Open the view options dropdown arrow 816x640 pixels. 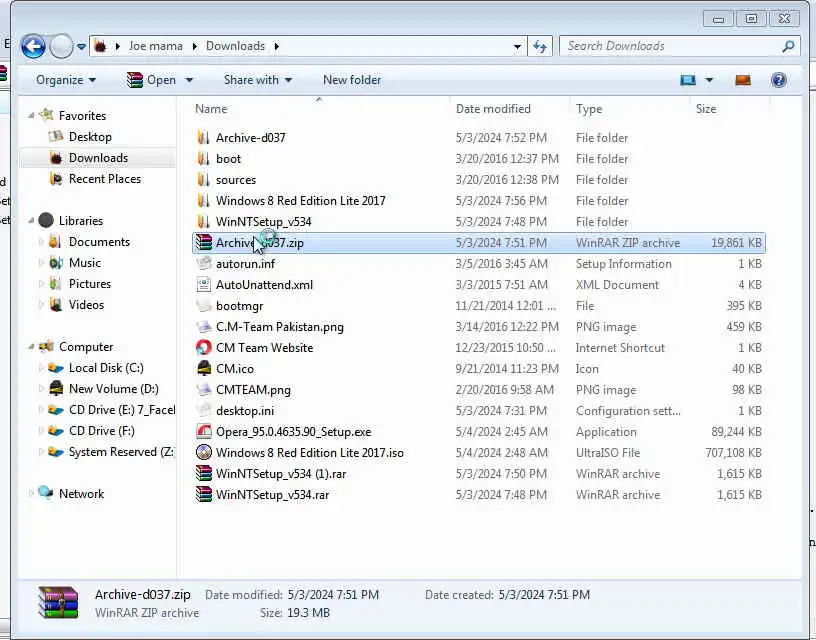(708, 80)
